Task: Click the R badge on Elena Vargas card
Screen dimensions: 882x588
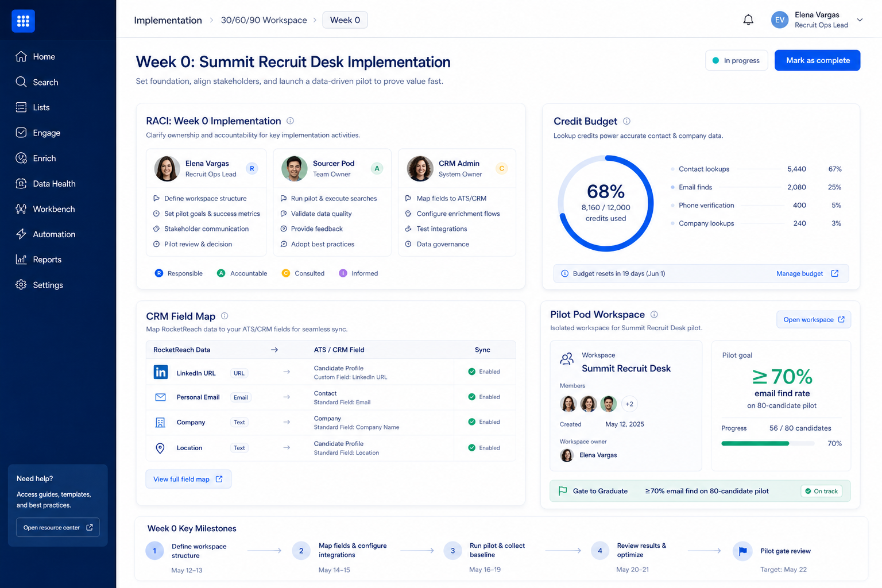Action: pyautogui.click(x=252, y=168)
